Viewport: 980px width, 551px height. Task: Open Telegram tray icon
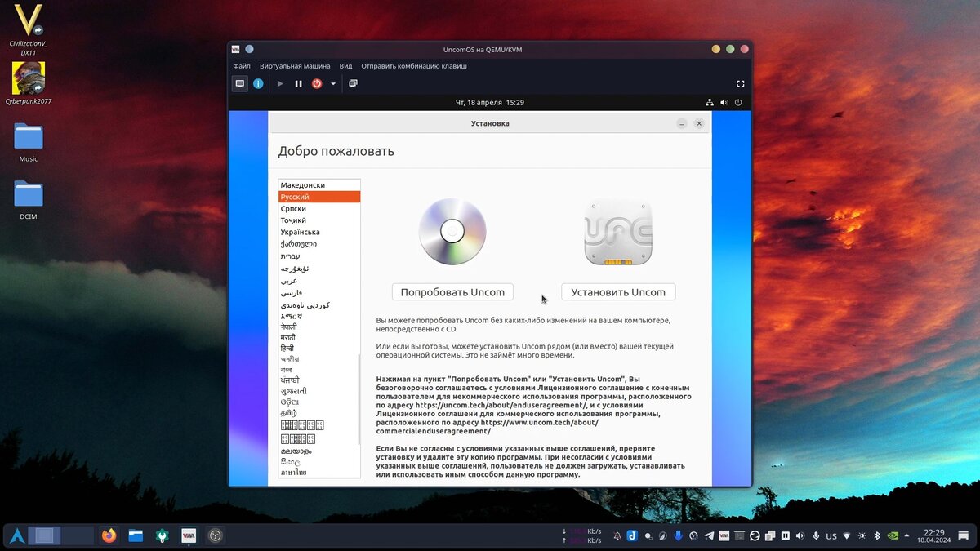[709, 536]
